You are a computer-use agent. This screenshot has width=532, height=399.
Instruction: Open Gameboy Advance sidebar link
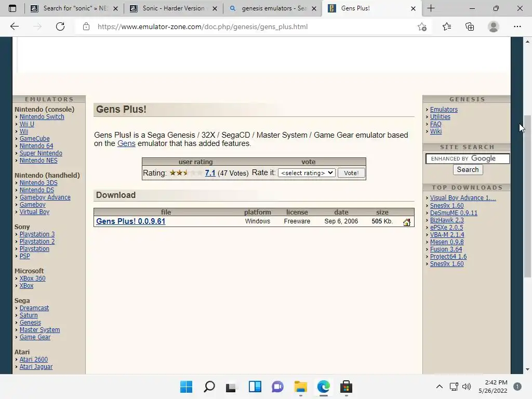45,197
